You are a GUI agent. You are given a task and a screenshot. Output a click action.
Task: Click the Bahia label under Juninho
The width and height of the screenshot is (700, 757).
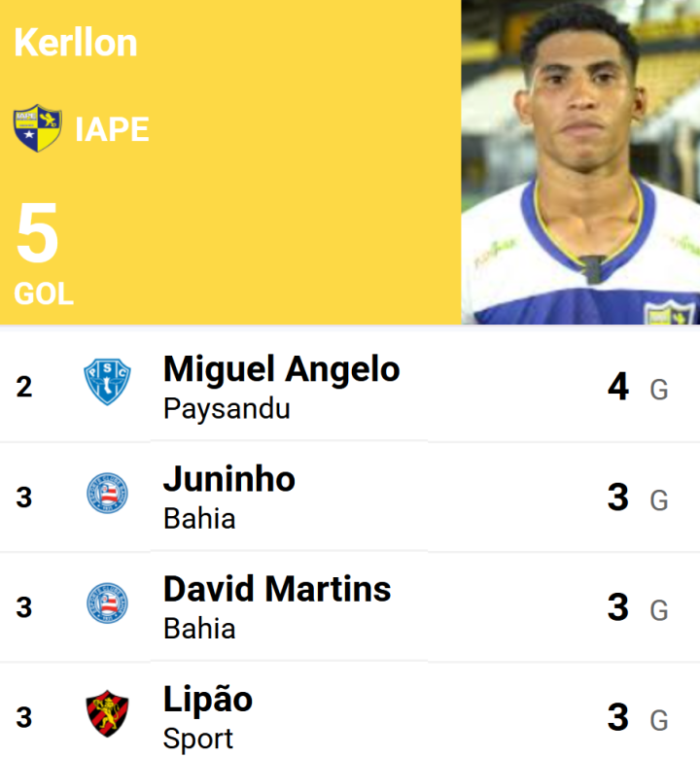click(199, 519)
